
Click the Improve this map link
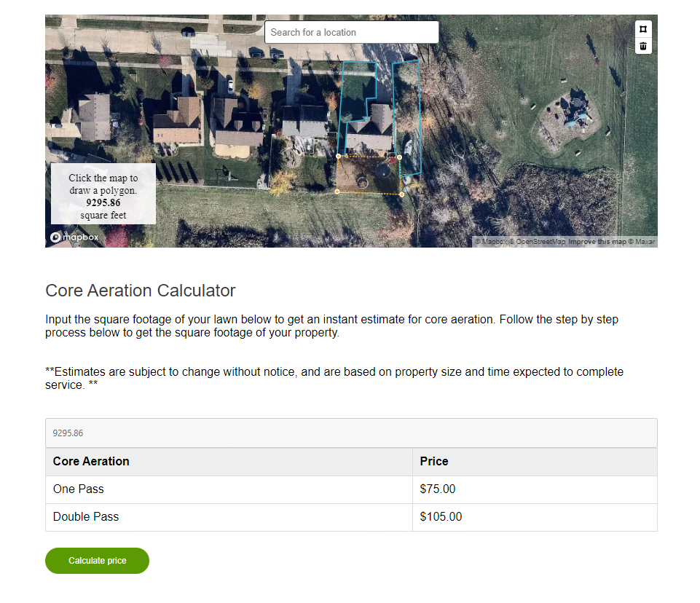click(597, 242)
